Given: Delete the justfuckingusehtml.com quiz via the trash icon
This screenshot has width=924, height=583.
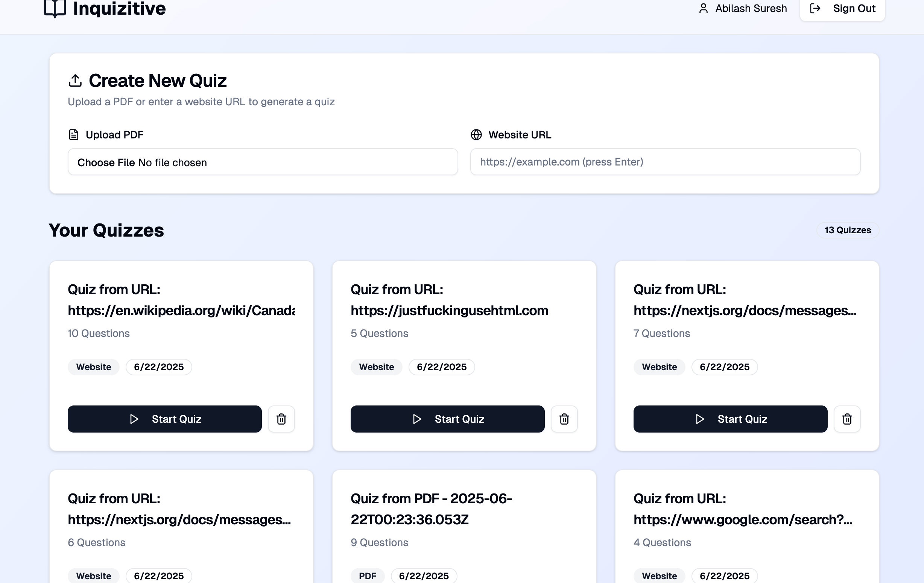Looking at the screenshot, I should 564,419.
